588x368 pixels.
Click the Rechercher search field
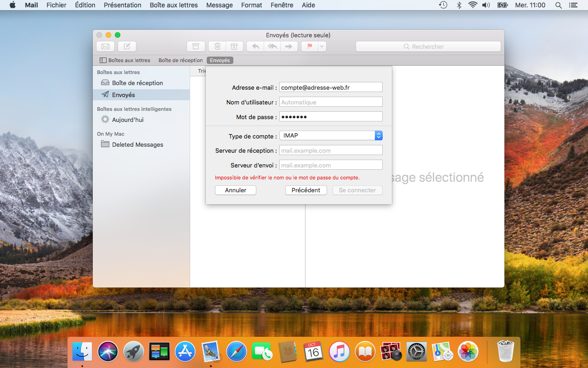428,46
